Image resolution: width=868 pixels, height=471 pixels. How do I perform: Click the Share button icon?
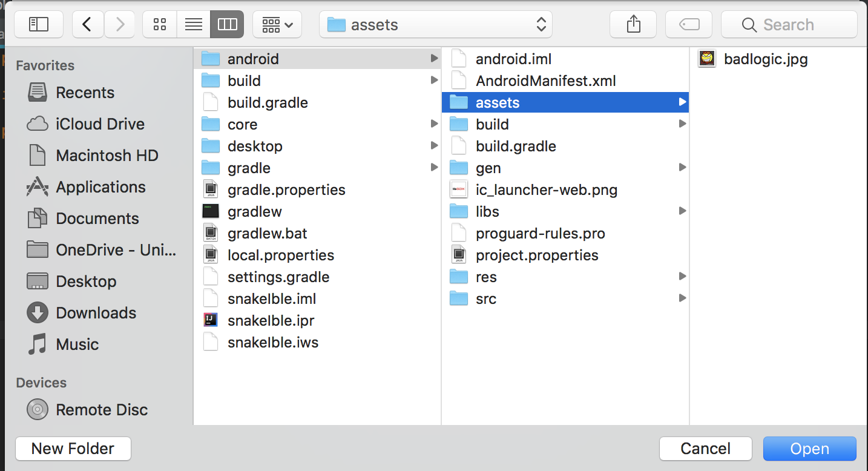pyautogui.click(x=633, y=24)
